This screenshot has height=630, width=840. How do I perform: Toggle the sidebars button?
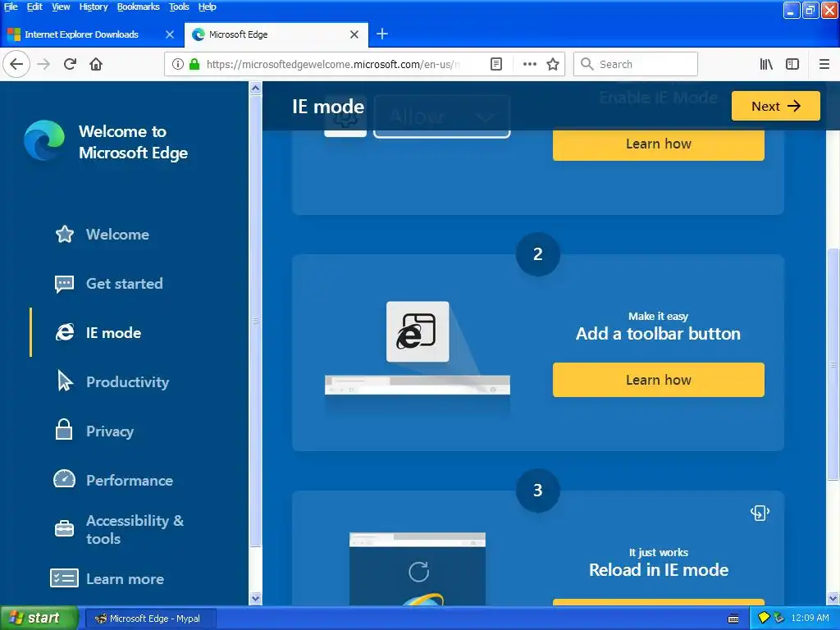tap(792, 64)
